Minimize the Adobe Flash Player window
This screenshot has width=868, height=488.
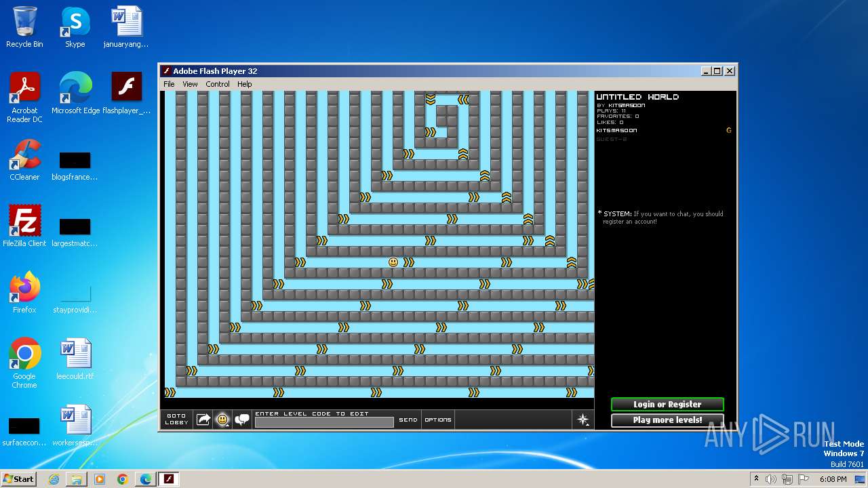(706, 71)
